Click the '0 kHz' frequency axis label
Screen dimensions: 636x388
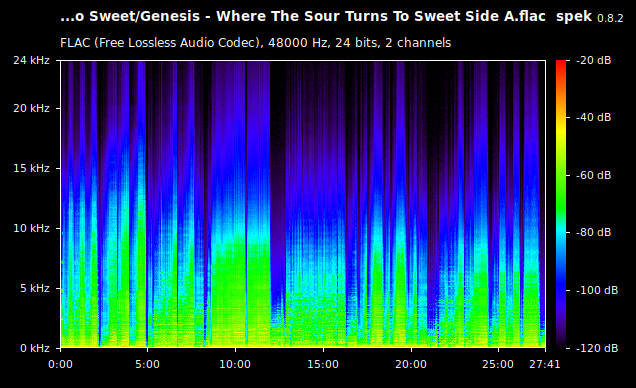tap(35, 348)
